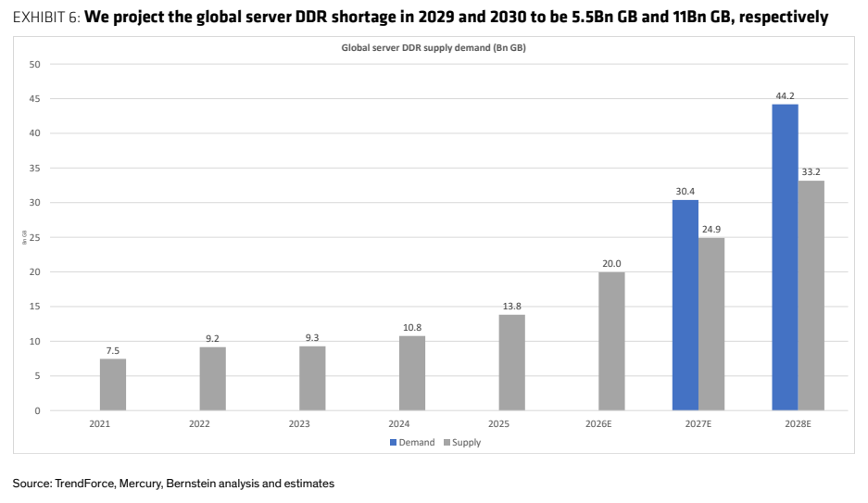Select the Supply legend label
Viewport: 868px width, 503px height.
click(x=466, y=443)
